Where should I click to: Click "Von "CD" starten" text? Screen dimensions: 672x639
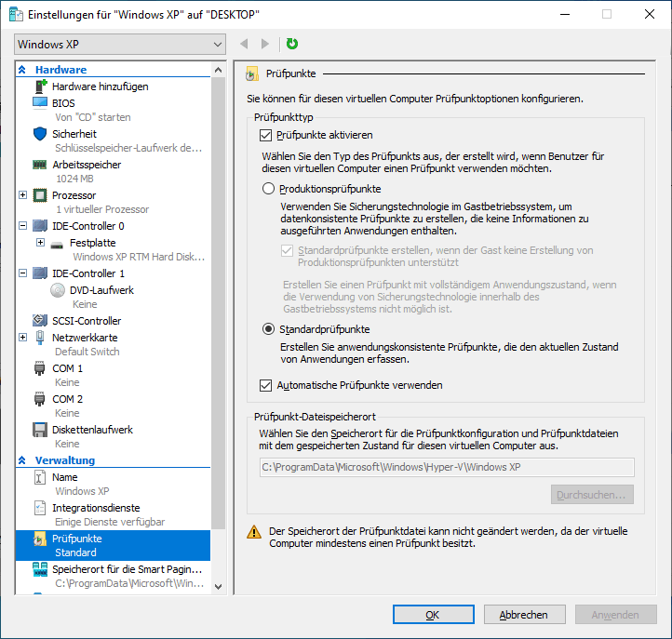pyautogui.click(x=93, y=117)
